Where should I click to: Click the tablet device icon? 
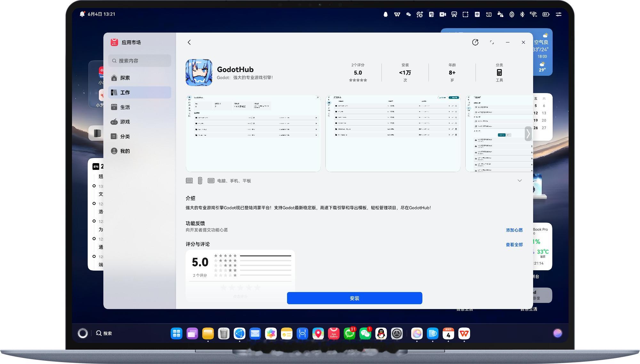(x=211, y=181)
